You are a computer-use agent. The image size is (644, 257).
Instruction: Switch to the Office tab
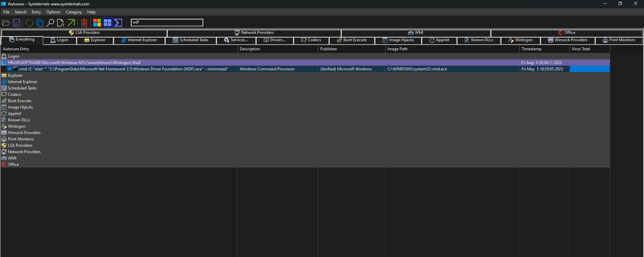(x=567, y=33)
